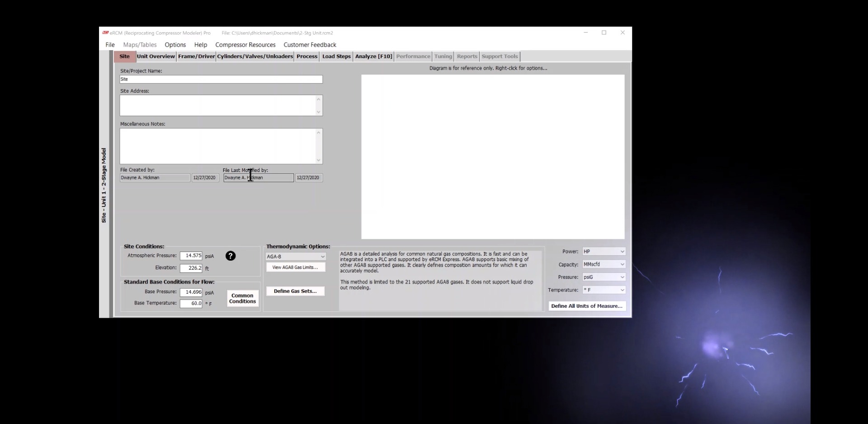This screenshot has height=424, width=868.
Task: Go to Cylinders/Valves/Unloaders tab
Action: pos(255,57)
